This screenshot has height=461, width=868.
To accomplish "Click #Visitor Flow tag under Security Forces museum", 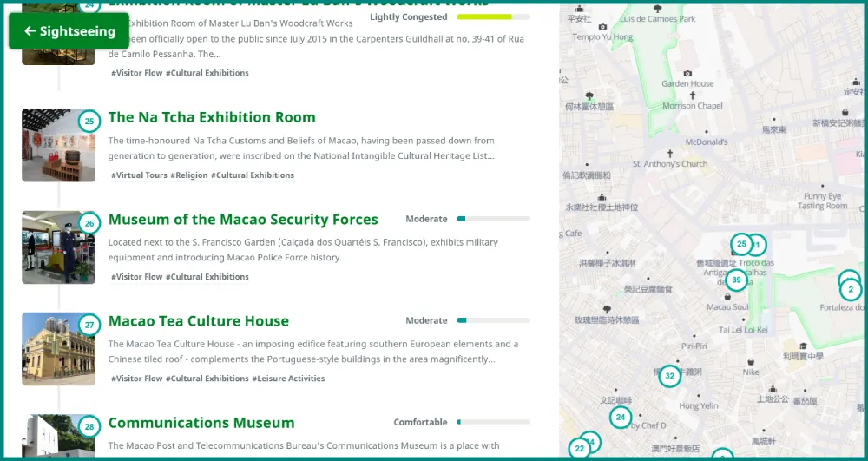I will coord(137,277).
